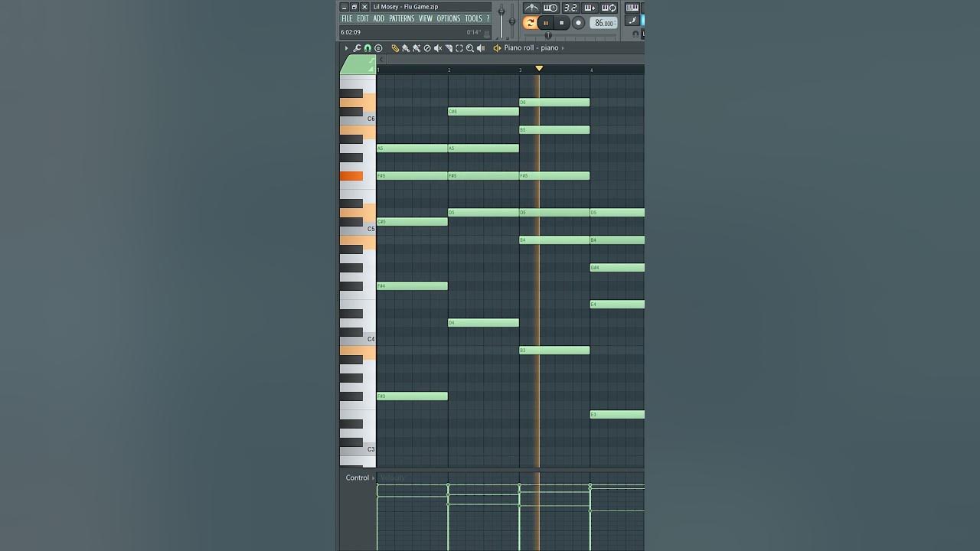Stop playback with the stop button
980x551 pixels.
pos(561,23)
